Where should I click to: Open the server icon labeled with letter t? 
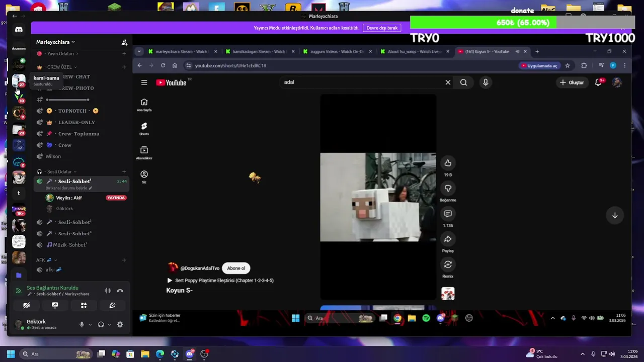(x=19, y=193)
